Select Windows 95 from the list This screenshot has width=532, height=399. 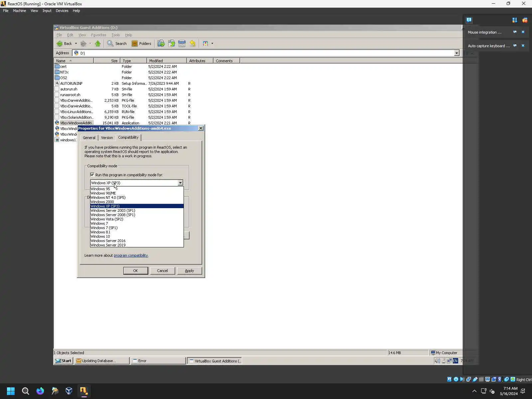pos(137,189)
